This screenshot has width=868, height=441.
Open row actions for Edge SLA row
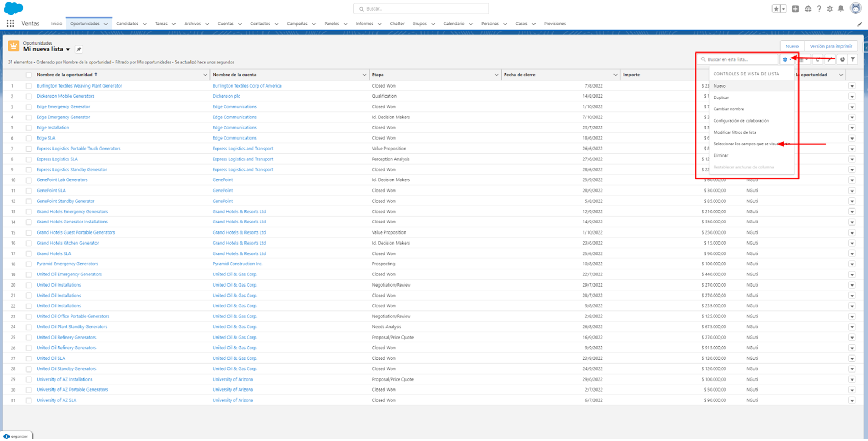852,139
